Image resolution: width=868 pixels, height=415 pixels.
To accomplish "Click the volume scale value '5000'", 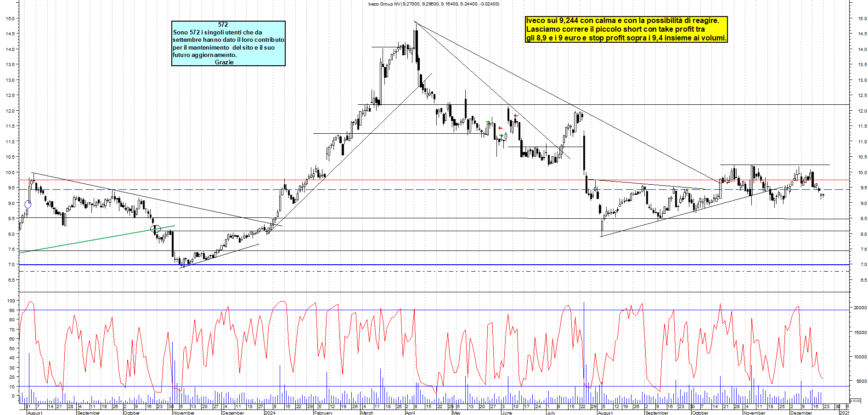I will point(861,381).
